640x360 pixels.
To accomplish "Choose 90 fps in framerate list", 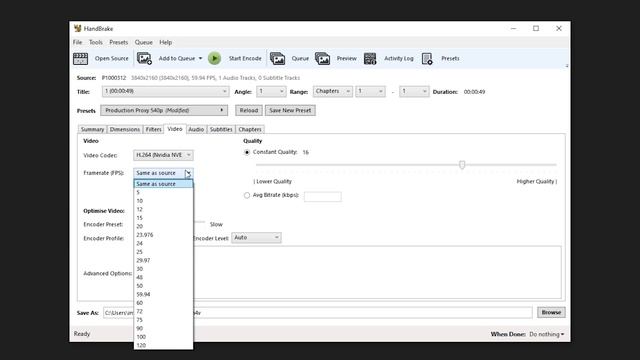I will 163,328.
